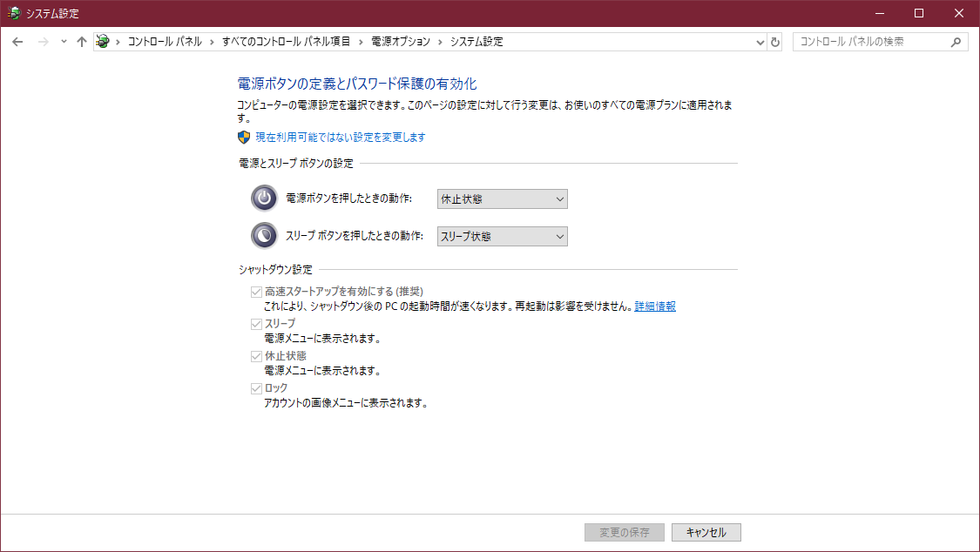Click the window system icon in title bar

click(x=14, y=13)
